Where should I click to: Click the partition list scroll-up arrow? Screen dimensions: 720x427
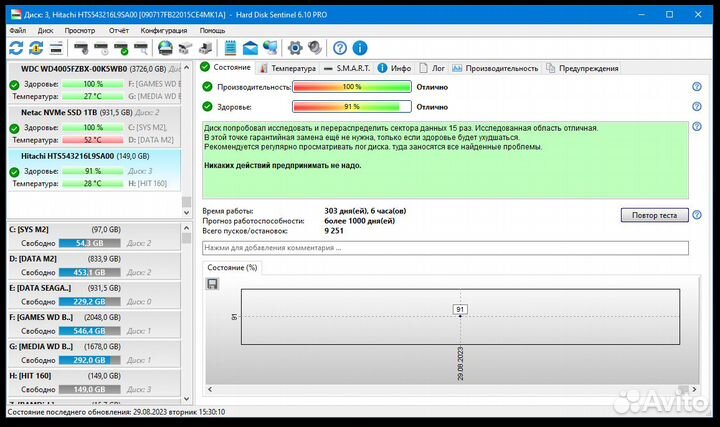point(186,228)
